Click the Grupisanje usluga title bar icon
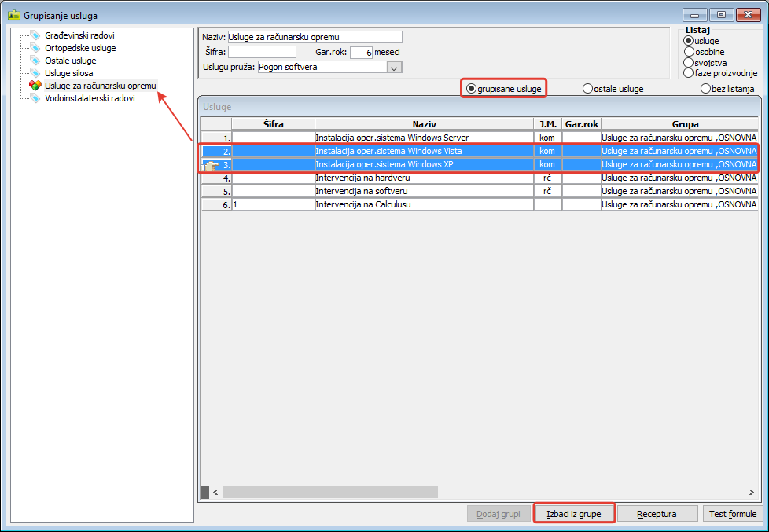 (x=13, y=15)
